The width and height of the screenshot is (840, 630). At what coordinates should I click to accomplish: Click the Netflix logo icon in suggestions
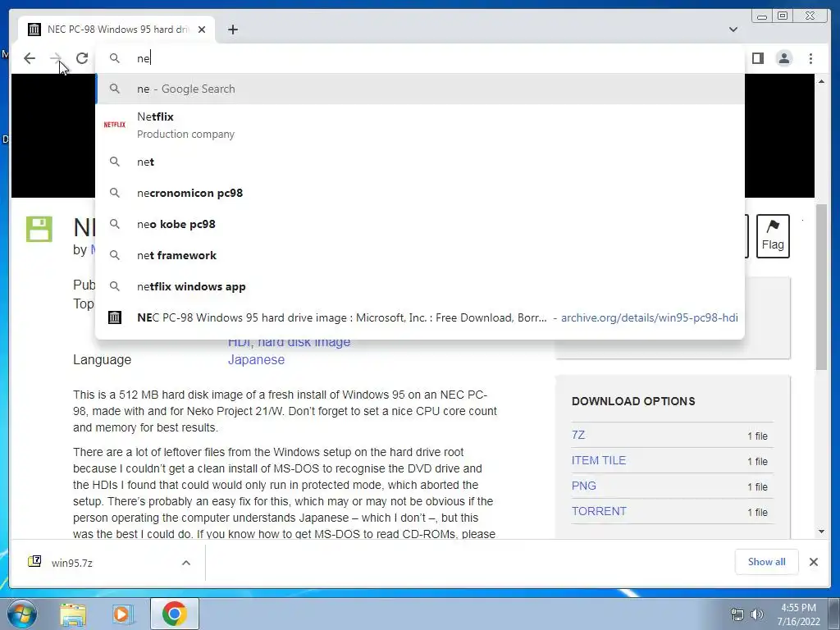[x=114, y=125]
